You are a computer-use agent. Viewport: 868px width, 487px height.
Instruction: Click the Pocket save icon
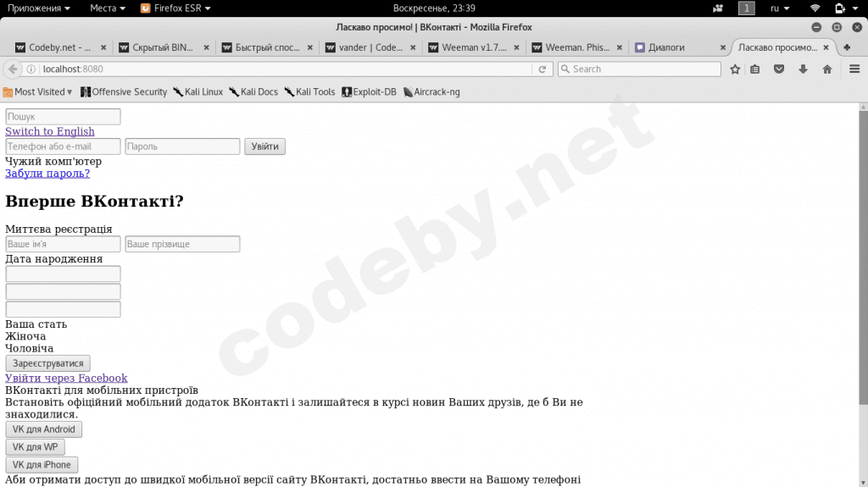tap(779, 69)
